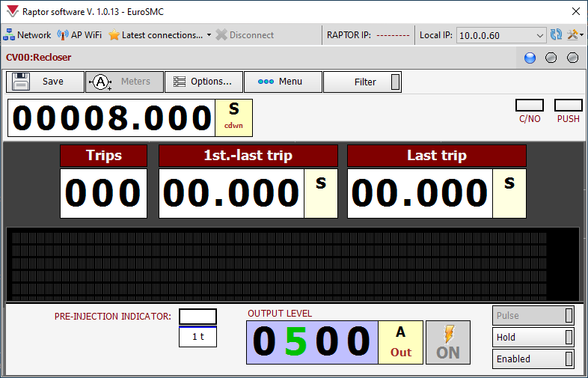Toggle the Hold mode button
This screenshot has width=588, height=378.
pos(533,337)
